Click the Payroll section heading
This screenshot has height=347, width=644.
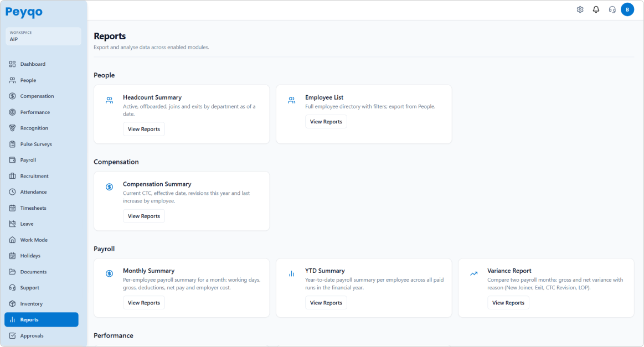(104, 249)
